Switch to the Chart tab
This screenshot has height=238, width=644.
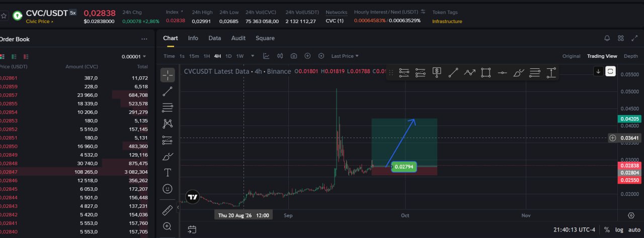[171, 38]
